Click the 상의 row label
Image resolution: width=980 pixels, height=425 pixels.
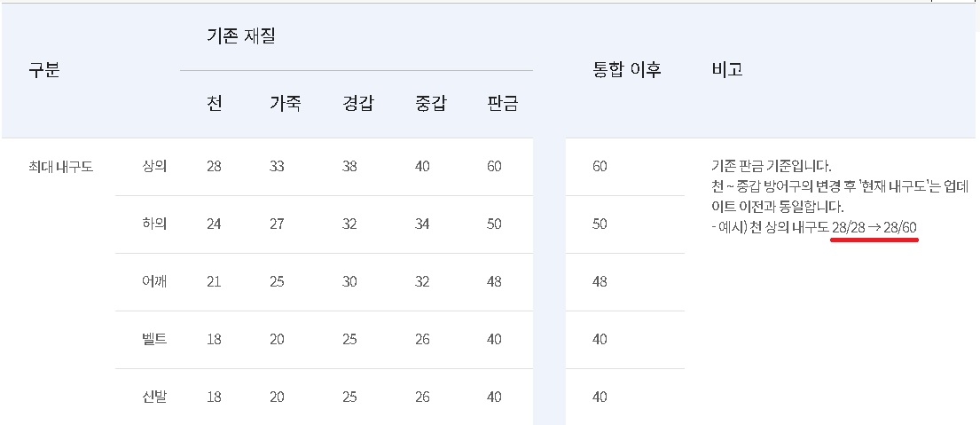[x=154, y=166]
